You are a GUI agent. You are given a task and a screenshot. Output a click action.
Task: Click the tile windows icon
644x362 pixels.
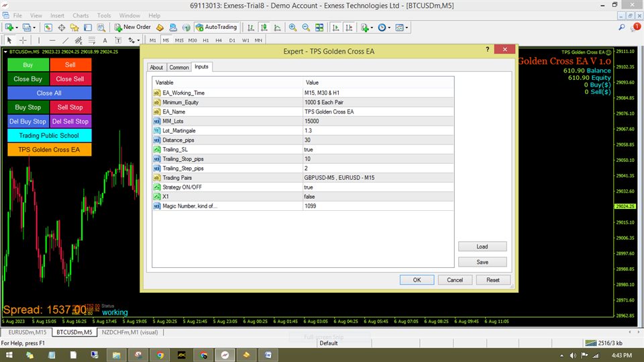[x=319, y=28]
